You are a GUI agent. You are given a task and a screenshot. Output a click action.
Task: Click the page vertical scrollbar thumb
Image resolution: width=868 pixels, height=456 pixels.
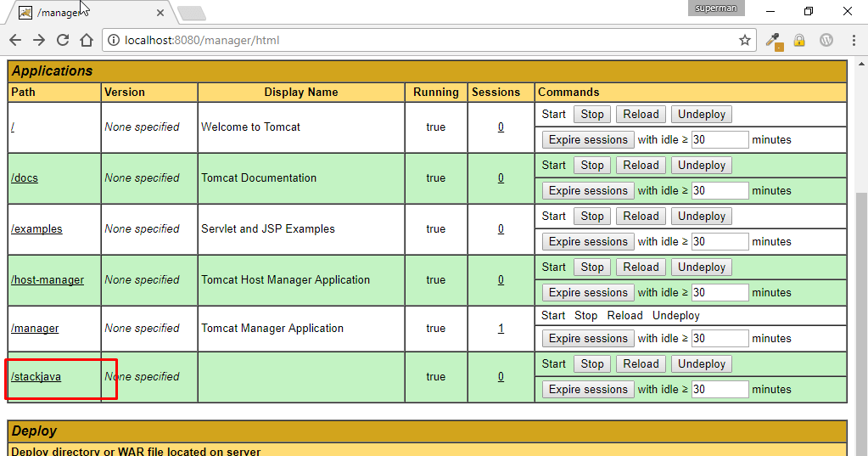(x=861, y=324)
